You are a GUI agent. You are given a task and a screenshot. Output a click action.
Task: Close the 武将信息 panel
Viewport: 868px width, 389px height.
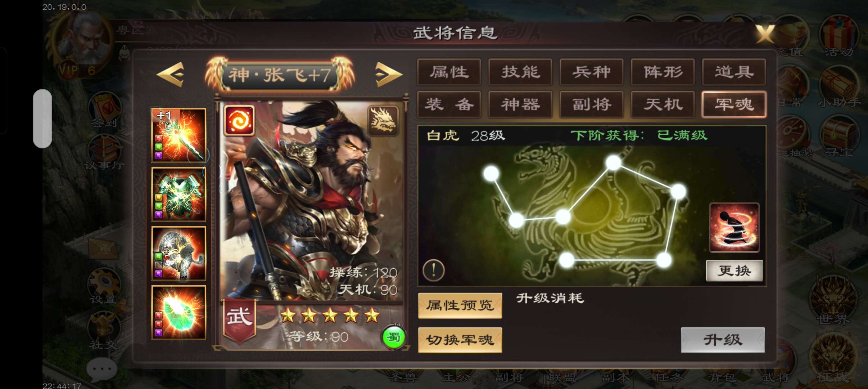(765, 34)
